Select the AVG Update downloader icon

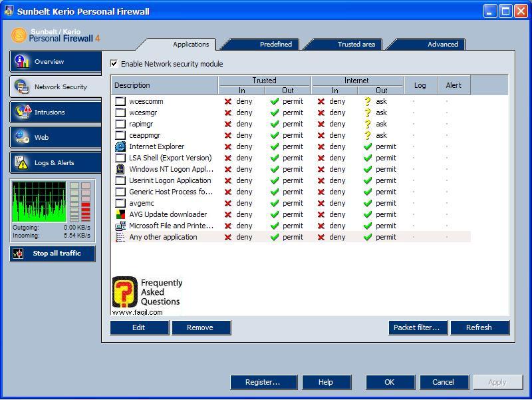coord(120,214)
